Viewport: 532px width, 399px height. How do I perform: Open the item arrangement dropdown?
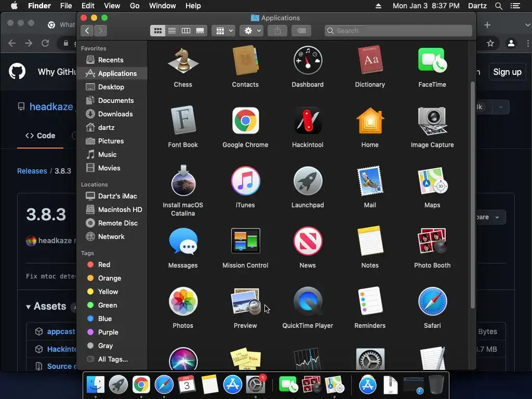point(223,31)
